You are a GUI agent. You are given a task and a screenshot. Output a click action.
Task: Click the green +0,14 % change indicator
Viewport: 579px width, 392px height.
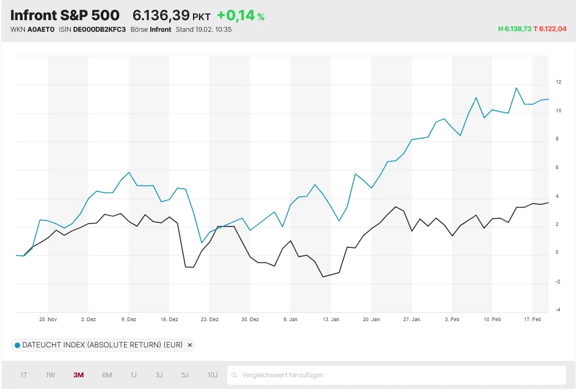pyautogui.click(x=241, y=16)
